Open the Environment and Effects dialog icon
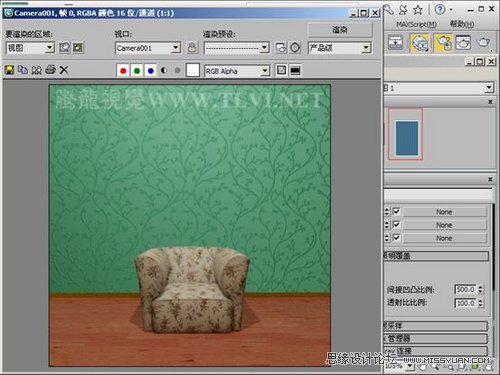This screenshot has height=375, width=500. 295,48
